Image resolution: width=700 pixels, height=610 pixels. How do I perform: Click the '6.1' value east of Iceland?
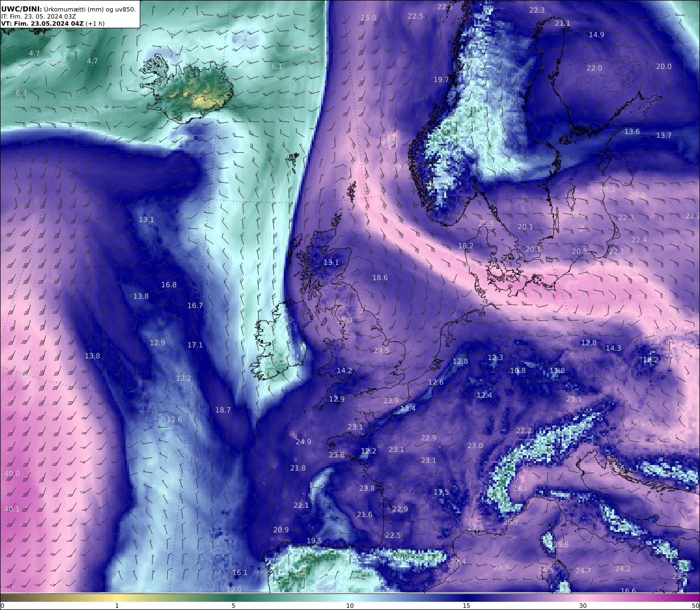[277, 67]
